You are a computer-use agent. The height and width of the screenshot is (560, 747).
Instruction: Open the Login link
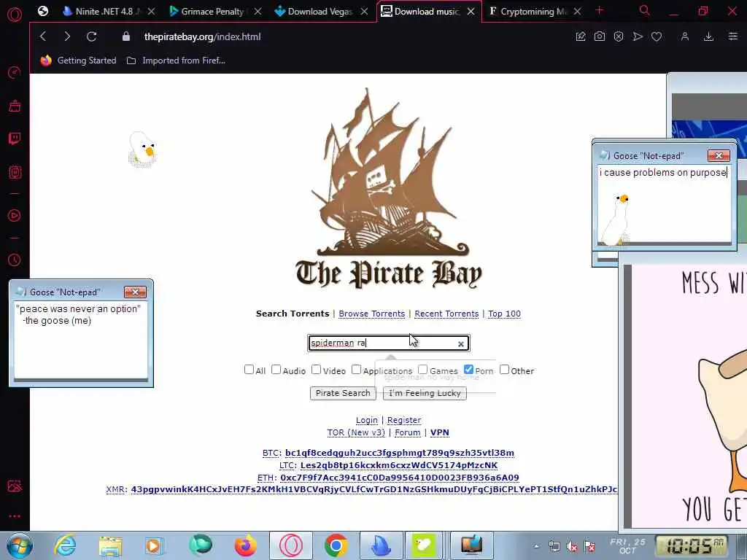(366, 420)
